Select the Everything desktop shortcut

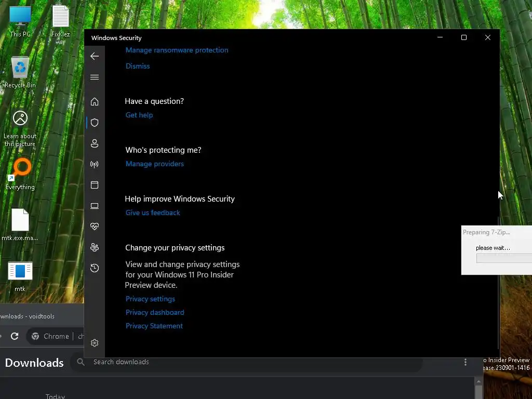click(20, 174)
